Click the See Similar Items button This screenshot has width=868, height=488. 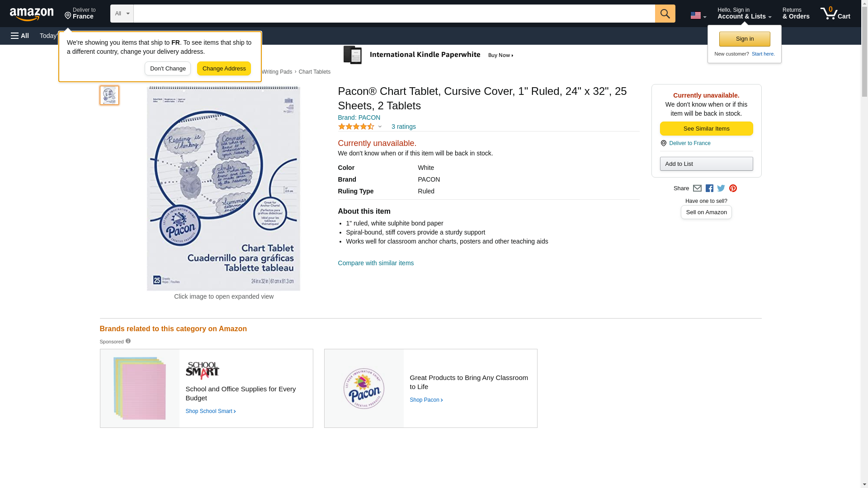pyautogui.click(x=706, y=129)
